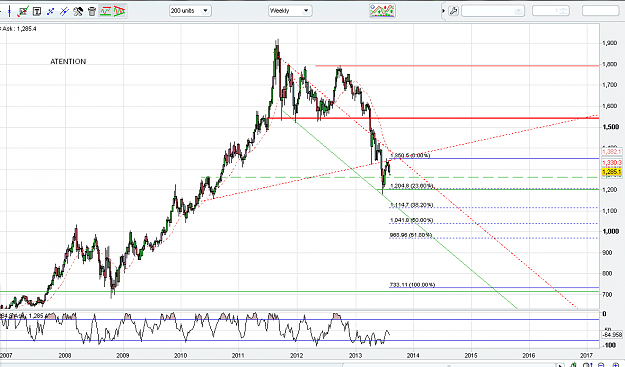The image size is (625, 367).
Task: Click the 61.80% Fibonacci level label
Action: click(x=411, y=235)
